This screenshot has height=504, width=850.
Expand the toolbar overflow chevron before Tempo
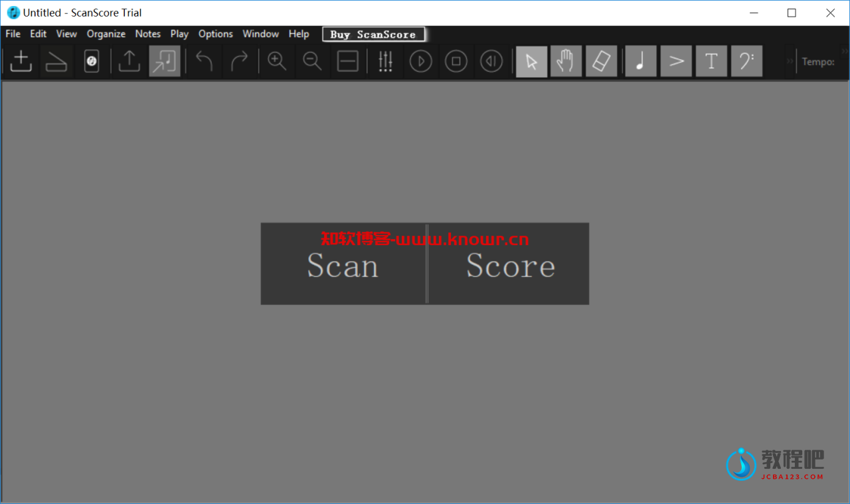790,61
